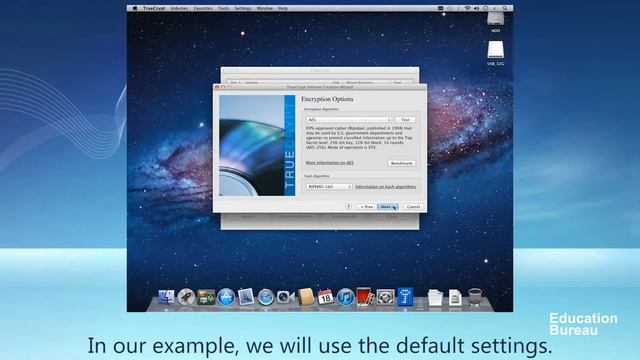
Task: Click the Spotlight search magnifier icon
Action: point(505,8)
